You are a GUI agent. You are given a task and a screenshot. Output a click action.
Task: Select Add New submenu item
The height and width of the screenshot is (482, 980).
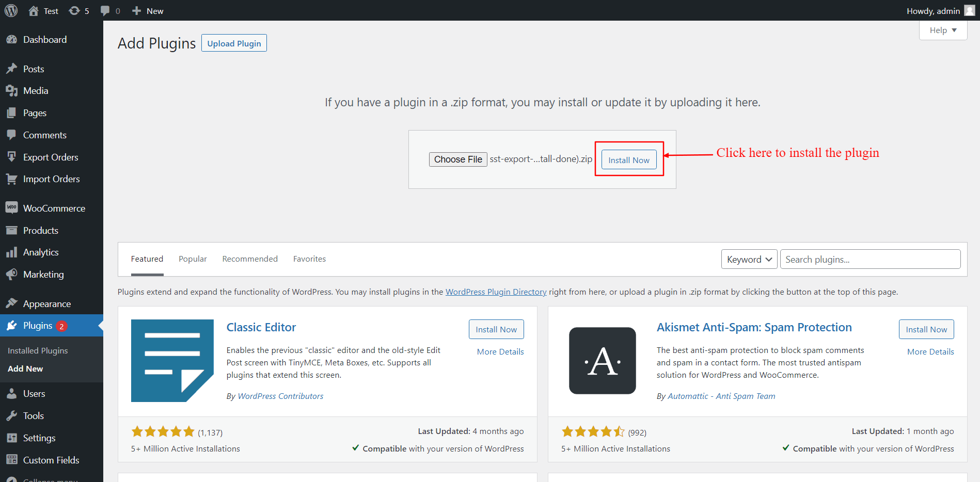pyautogui.click(x=25, y=368)
